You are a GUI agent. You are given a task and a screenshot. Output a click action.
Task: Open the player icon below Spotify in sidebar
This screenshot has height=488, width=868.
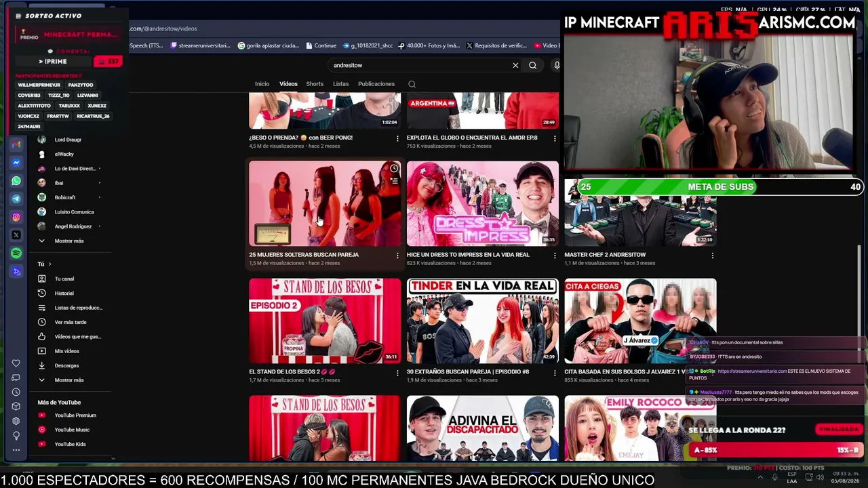(16, 271)
